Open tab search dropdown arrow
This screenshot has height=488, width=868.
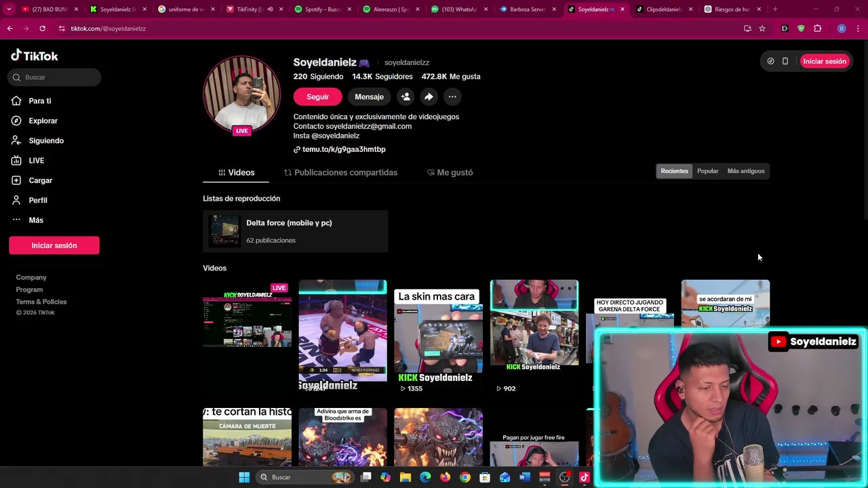[9, 9]
